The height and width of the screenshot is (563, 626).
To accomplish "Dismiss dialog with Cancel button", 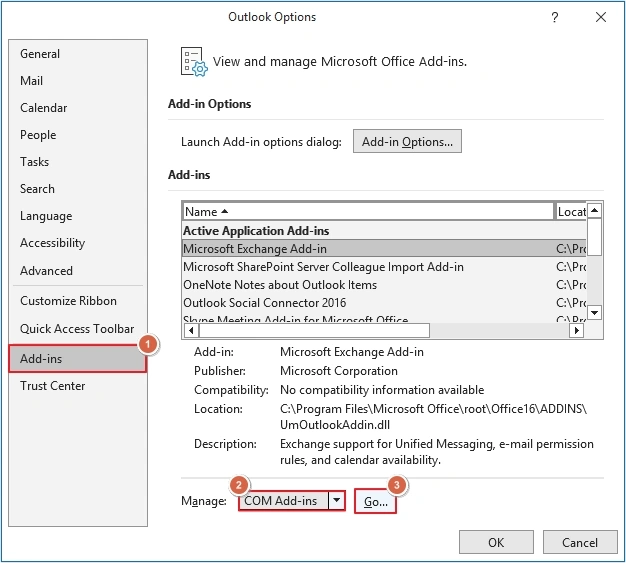I will coord(580,542).
